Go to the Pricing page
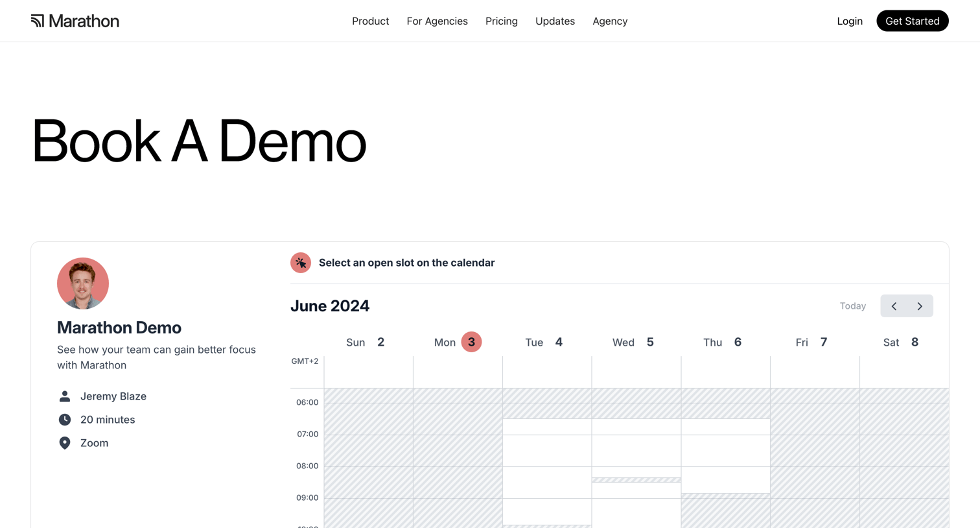This screenshot has width=980, height=528. click(x=502, y=21)
